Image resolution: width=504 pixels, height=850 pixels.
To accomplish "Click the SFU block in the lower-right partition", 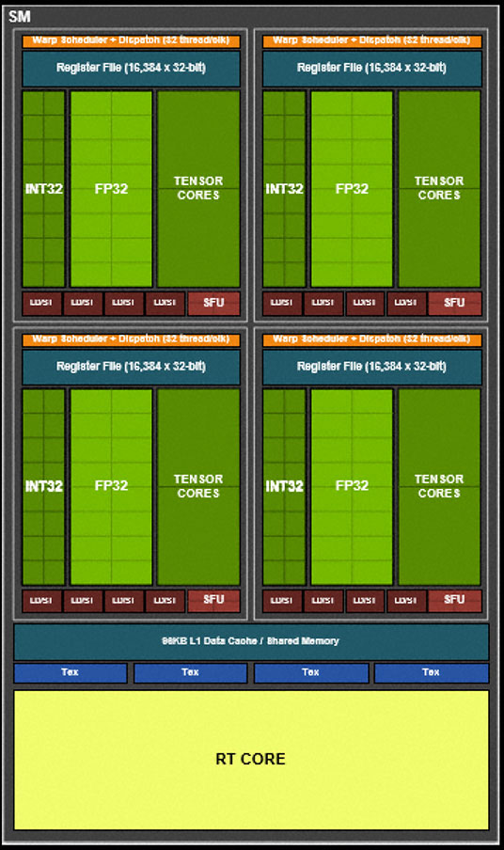I will pyautogui.click(x=454, y=601).
